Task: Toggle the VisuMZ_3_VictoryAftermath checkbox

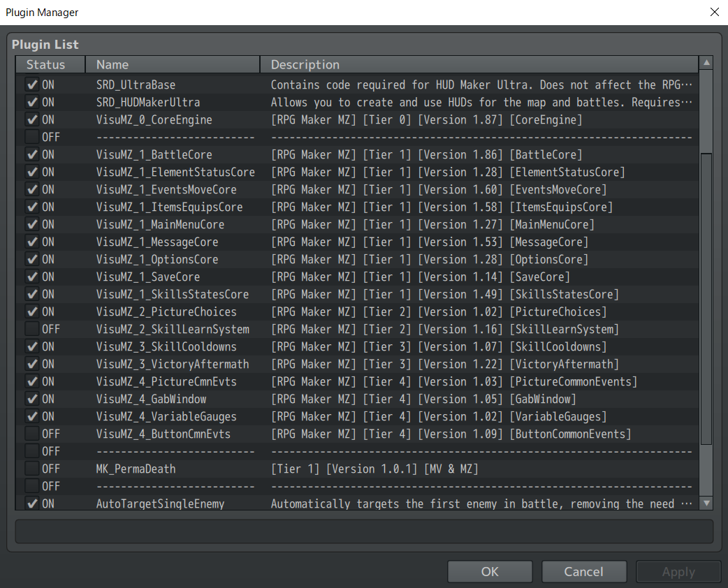Action: [x=32, y=364]
